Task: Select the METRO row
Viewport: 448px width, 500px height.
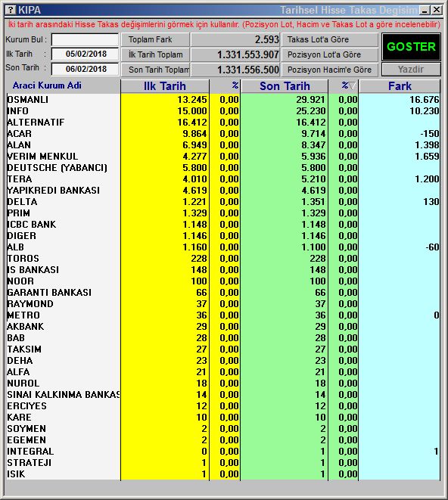Action: point(223,315)
